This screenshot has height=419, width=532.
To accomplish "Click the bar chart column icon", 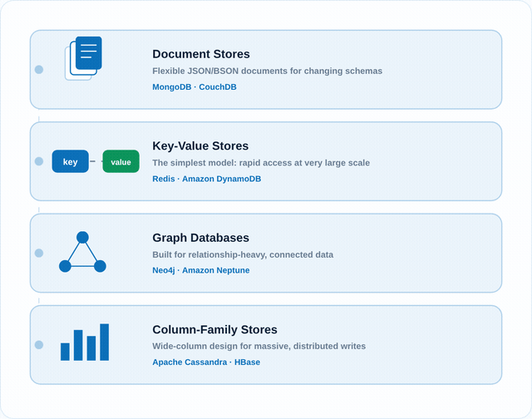I will click(x=85, y=342).
